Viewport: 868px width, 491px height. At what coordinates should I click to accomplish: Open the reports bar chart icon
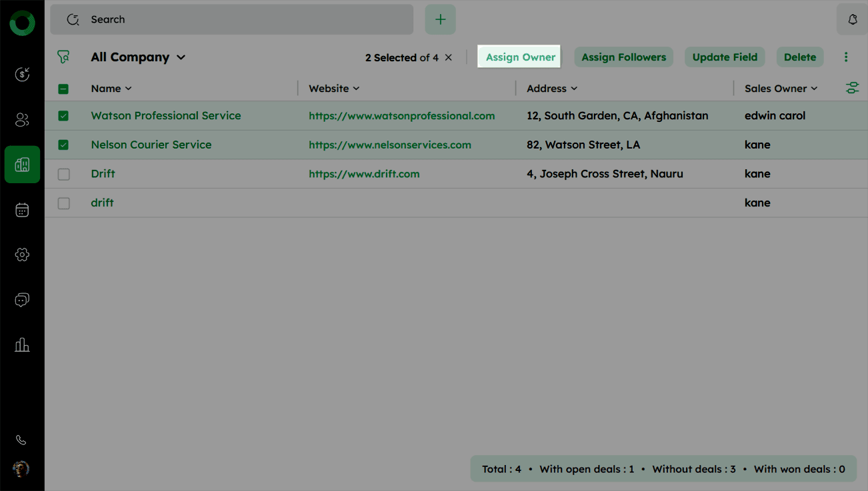tap(22, 344)
